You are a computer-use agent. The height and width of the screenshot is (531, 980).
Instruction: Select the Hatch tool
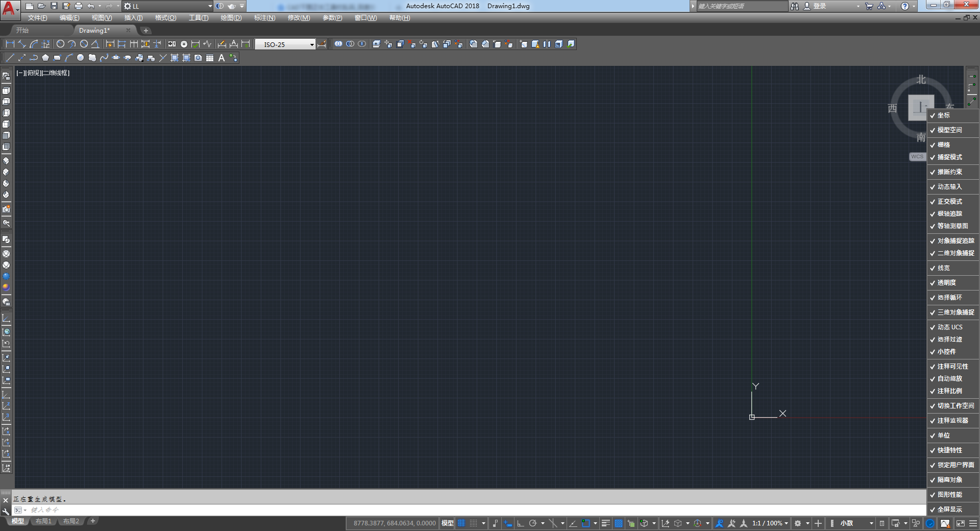pos(175,58)
